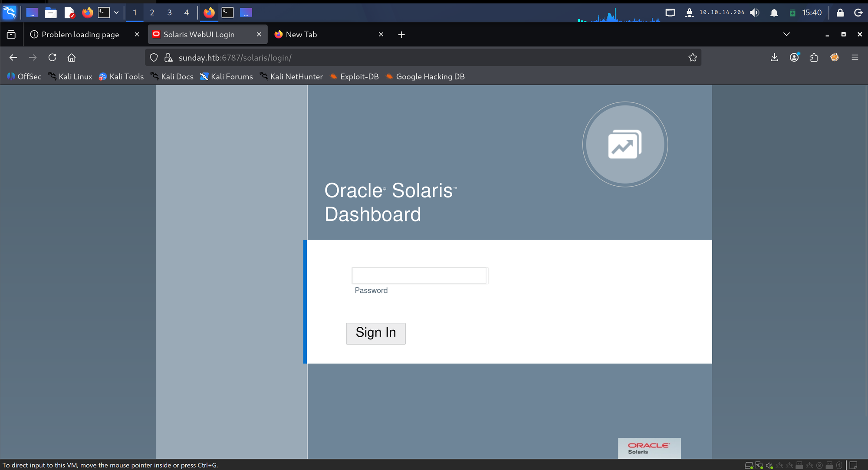The width and height of the screenshot is (868, 470).
Task: Click the Password input field
Action: (x=420, y=276)
